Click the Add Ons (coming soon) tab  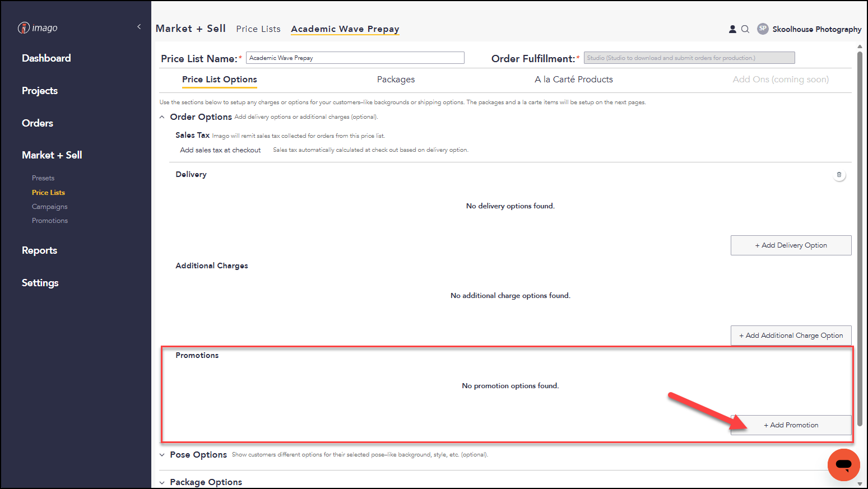[x=781, y=80]
